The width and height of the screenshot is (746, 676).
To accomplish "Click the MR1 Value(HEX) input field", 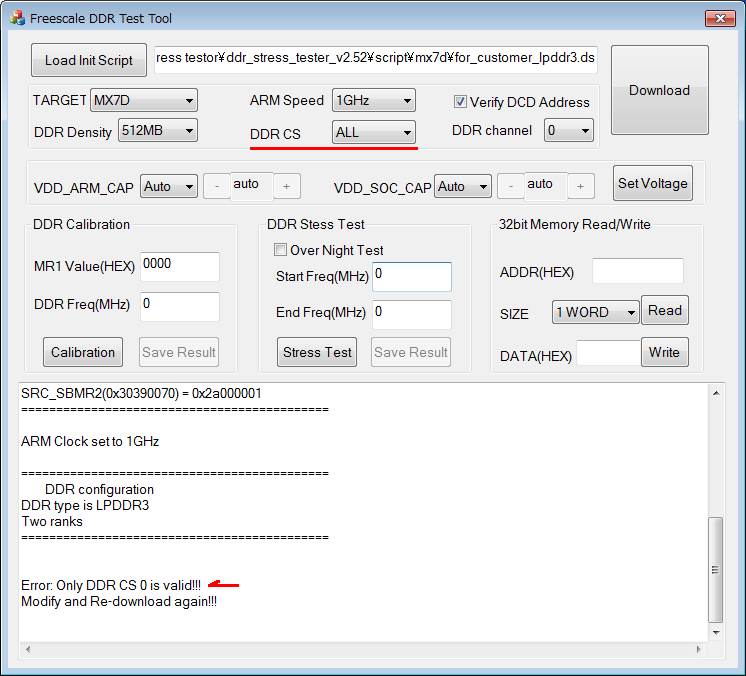I will coord(180,266).
